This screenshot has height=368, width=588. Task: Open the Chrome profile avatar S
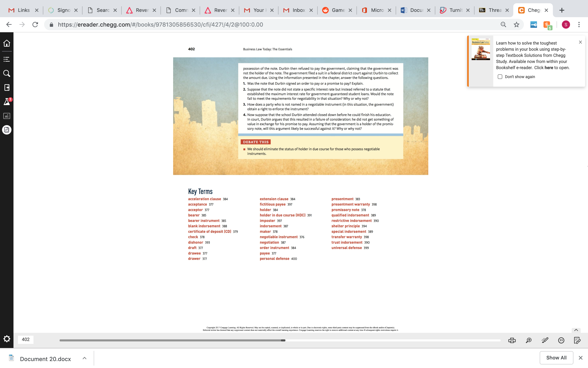(566, 25)
